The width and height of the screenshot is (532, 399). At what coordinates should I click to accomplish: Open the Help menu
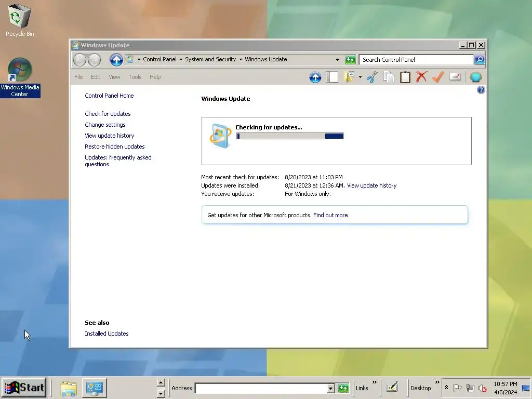[155, 77]
